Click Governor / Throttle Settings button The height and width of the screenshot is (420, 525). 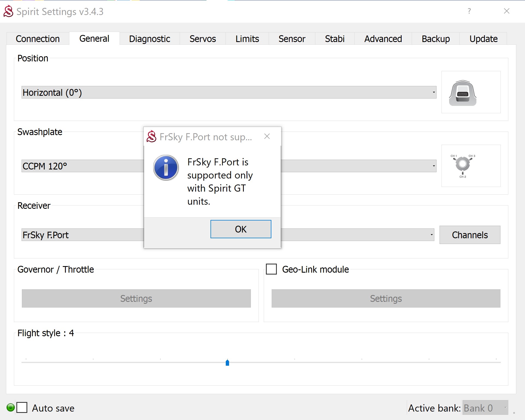pos(136,298)
